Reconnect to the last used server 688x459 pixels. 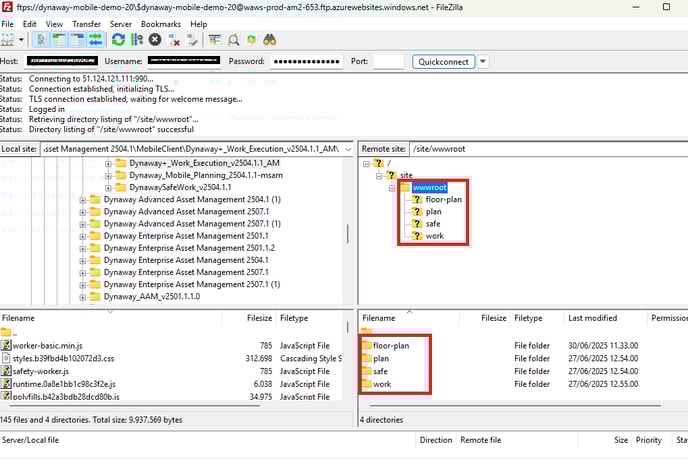point(192,40)
